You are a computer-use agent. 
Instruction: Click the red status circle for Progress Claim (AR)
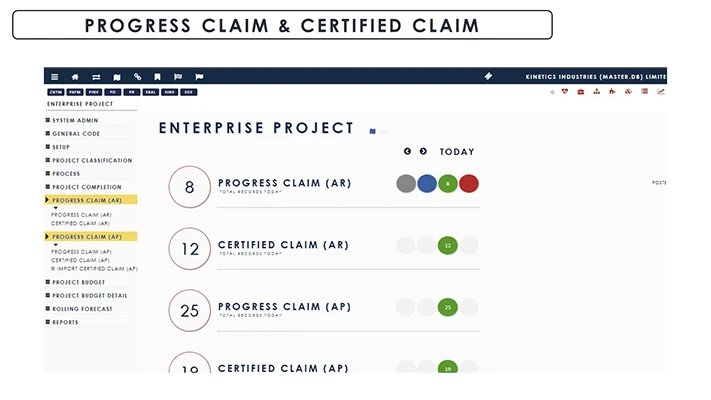tap(469, 183)
